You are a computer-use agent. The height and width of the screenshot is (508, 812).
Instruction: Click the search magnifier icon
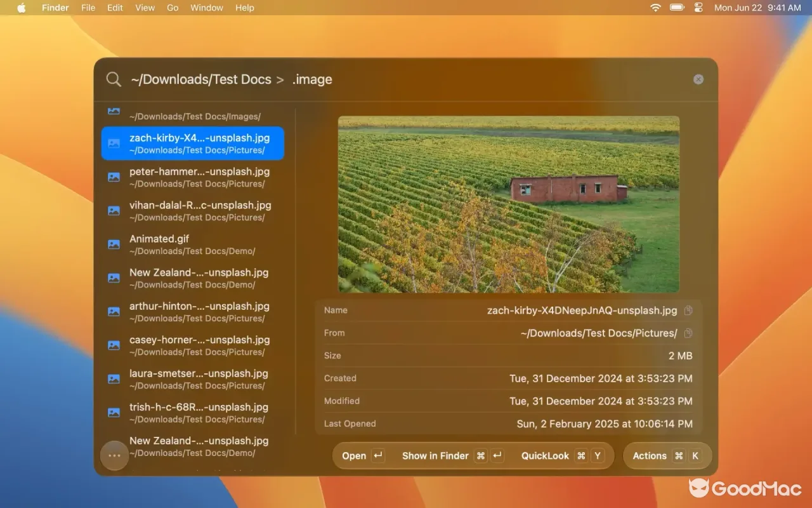(114, 79)
